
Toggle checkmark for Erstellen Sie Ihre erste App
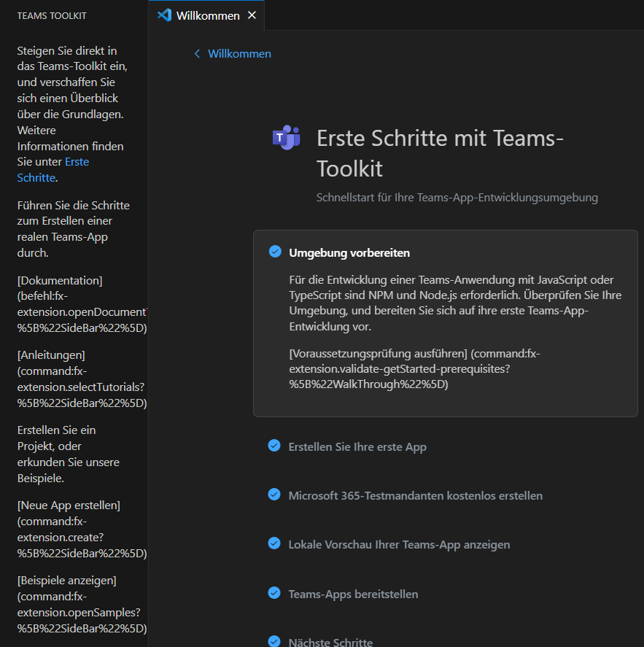click(x=274, y=446)
